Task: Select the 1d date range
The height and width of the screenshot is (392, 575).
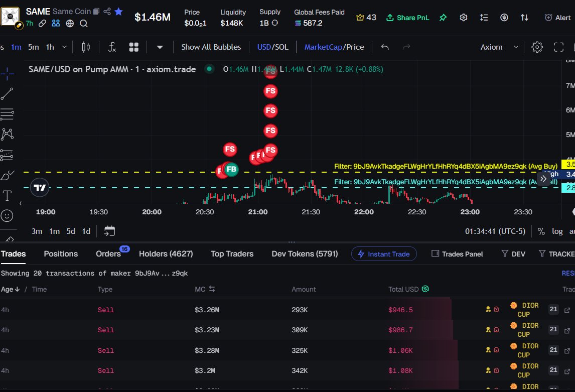Action: pos(86,231)
